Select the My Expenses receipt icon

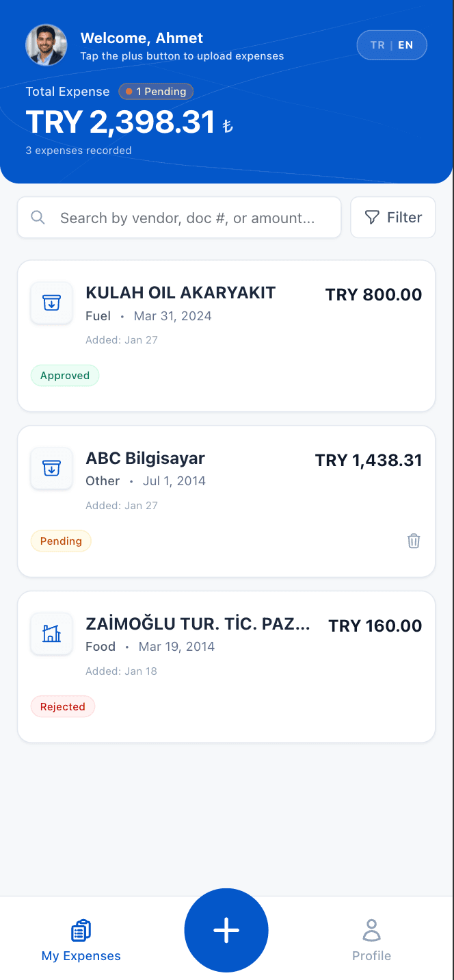click(81, 930)
